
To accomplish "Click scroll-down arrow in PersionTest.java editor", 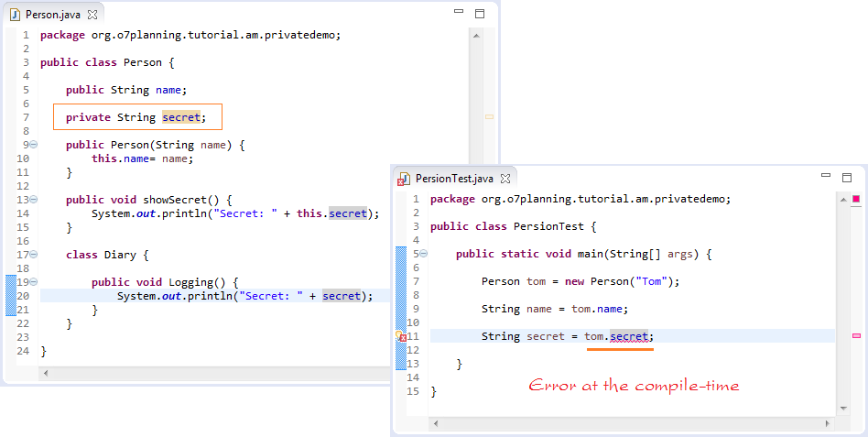I will (843, 409).
